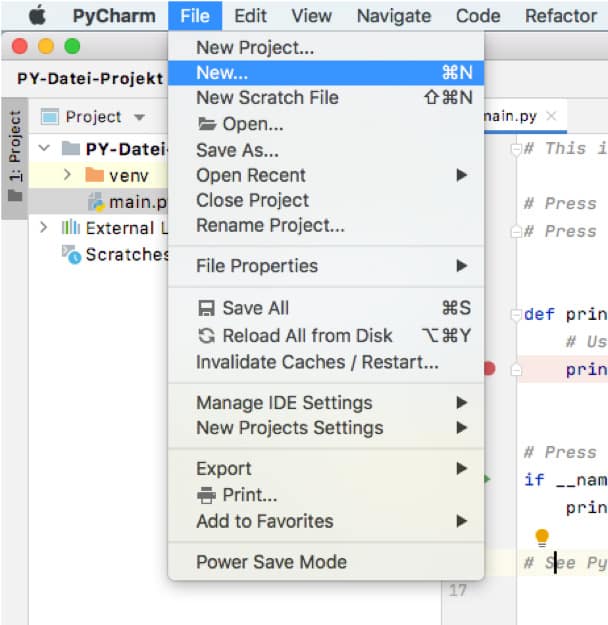Open the Refactor menu
The height and width of the screenshot is (625, 608).
click(561, 16)
